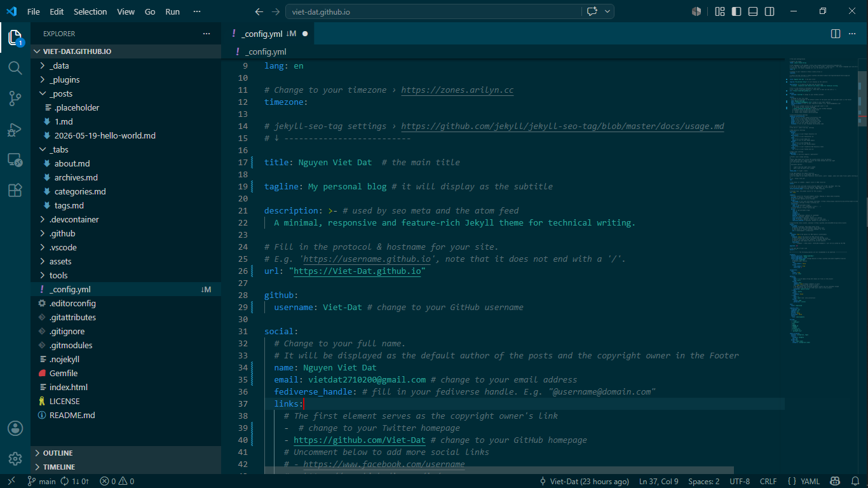Open the View menu
868x488 pixels.
point(126,11)
